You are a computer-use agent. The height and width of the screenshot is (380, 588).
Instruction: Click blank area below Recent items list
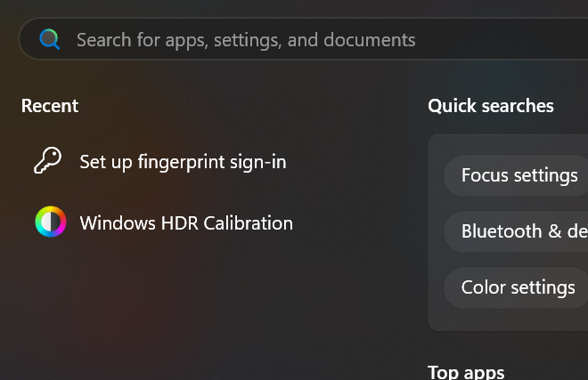[x=161, y=300]
